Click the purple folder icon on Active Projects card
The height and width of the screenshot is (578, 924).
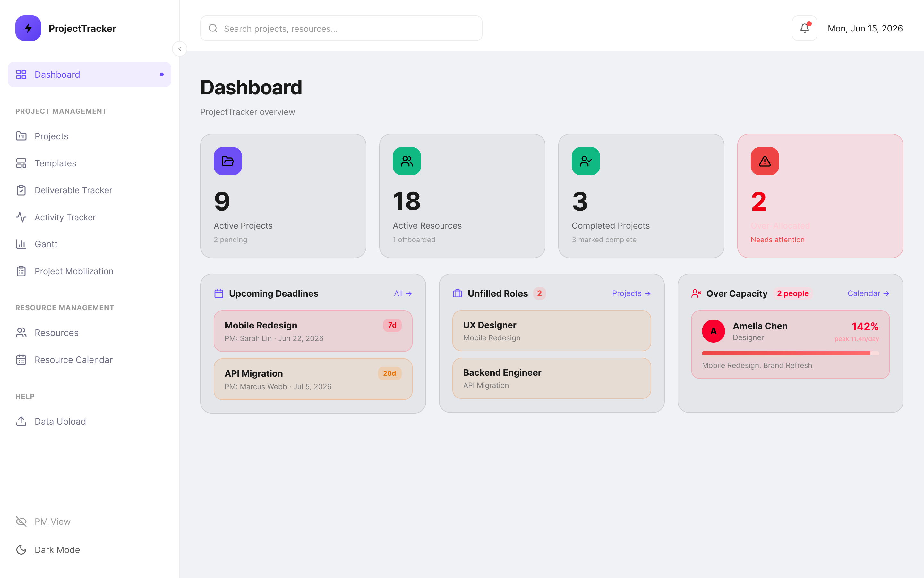pos(227,161)
